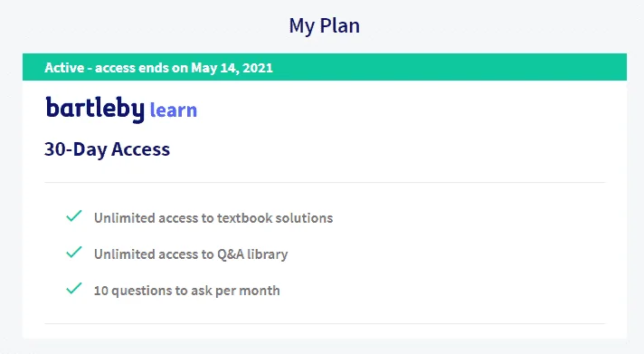Viewport: 644px width, 354px height.
Task: Click Unlimited access to textbook solutions text
Action: [213, 218]
